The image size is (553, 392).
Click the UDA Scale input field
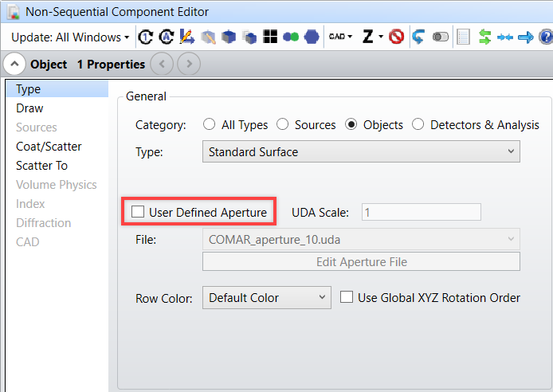[421, 212]
